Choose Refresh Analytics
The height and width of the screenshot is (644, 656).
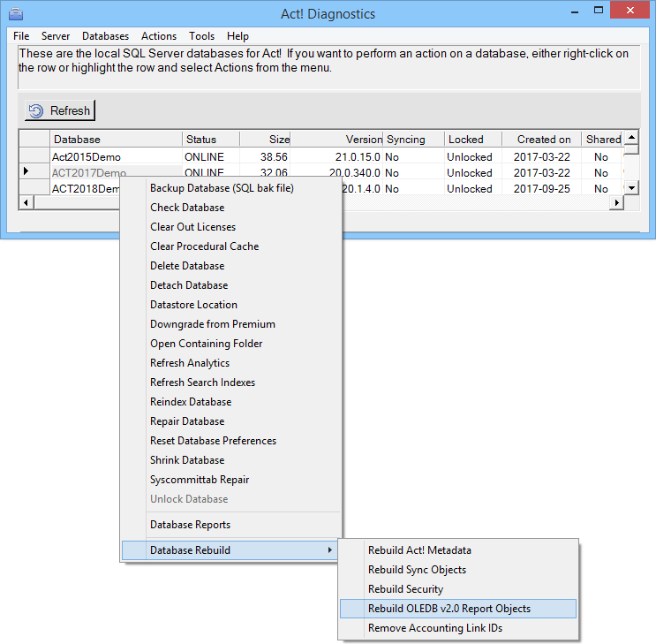click(x=230, y=363)
